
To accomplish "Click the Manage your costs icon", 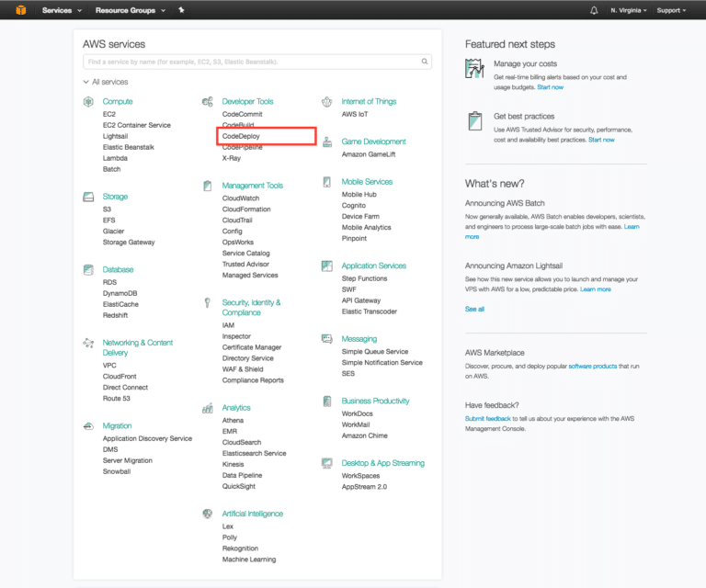I will pos(474,70).
